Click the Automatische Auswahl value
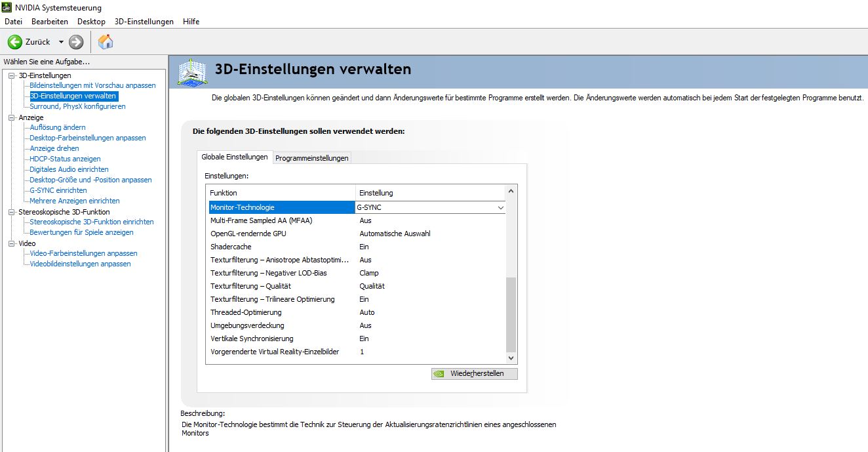Screen dimensions: 868x452 (x=395, y=234)
